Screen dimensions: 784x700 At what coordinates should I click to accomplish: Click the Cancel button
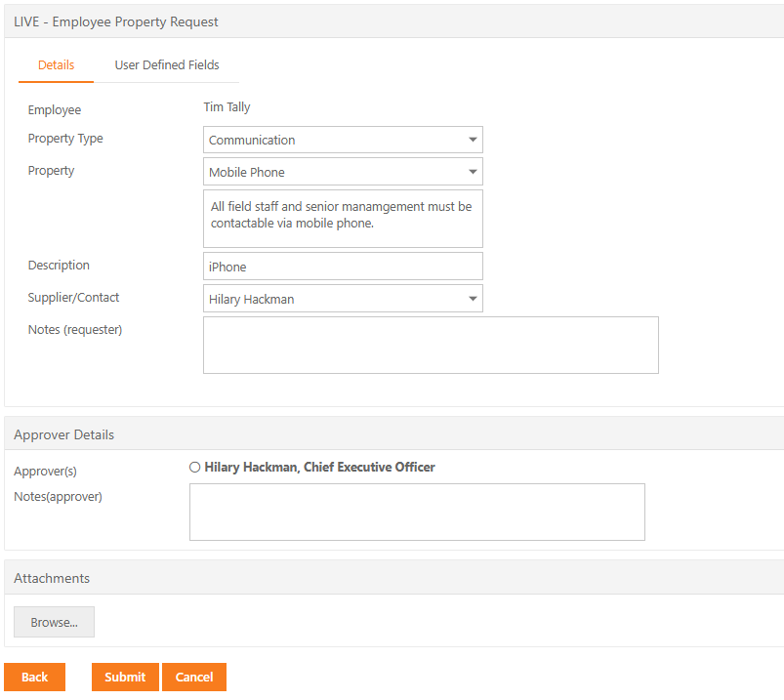[x=194, y=677]
